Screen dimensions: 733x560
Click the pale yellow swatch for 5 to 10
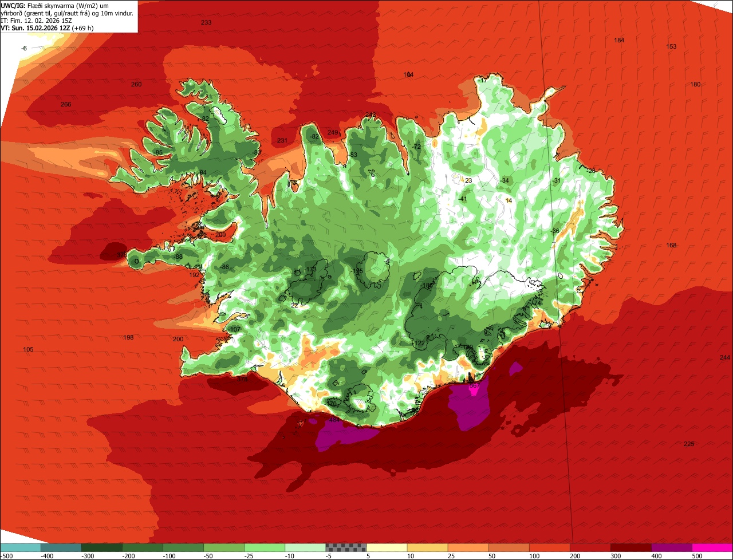[x=387, y=547]
